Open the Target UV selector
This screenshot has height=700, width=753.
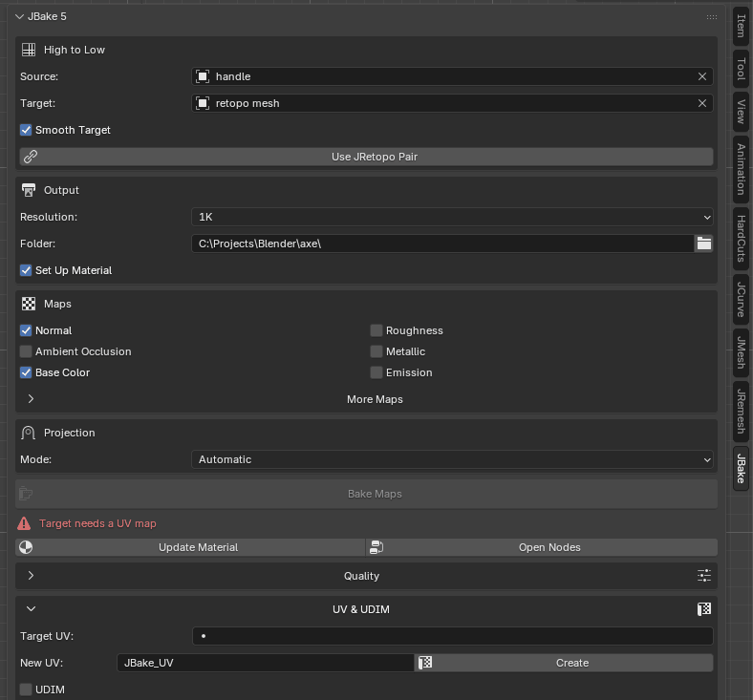(453, 636)
